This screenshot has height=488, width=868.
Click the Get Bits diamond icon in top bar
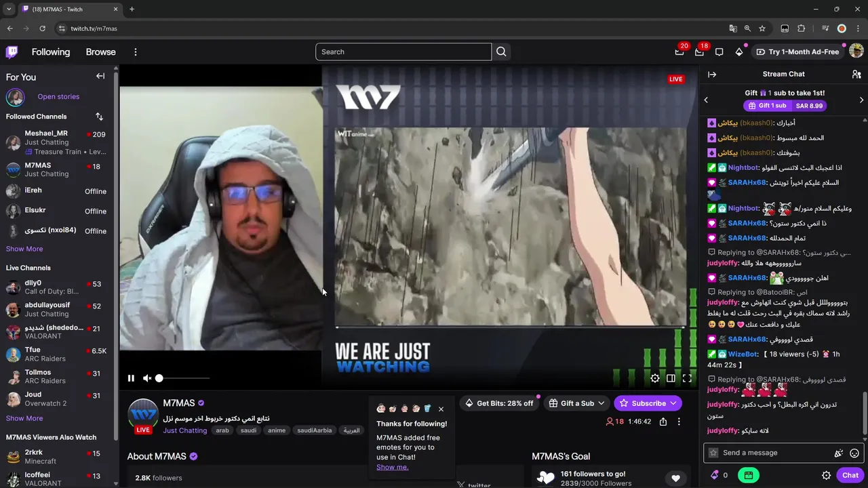(739, 52)
